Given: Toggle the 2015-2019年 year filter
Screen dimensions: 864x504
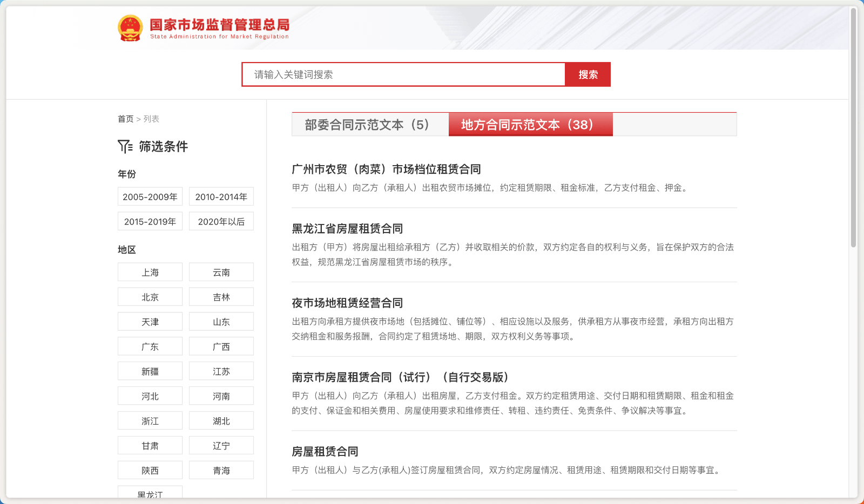Looking at the screenshot, I should click(x=150, y=221).
